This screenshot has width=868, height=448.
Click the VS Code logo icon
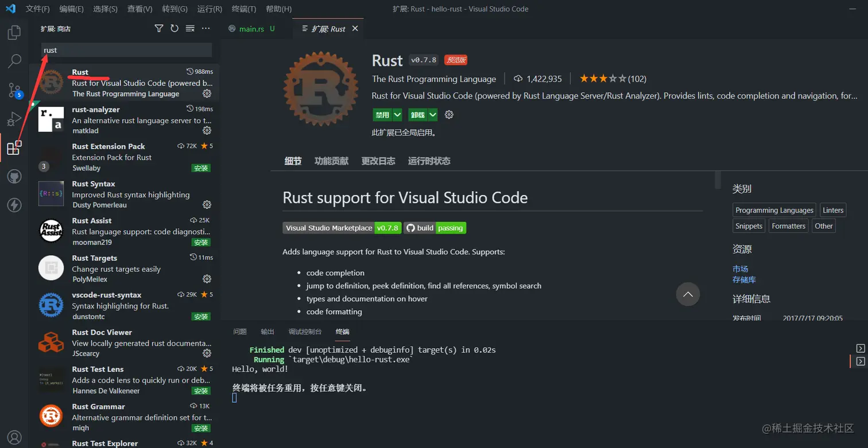tap(10, 9)
